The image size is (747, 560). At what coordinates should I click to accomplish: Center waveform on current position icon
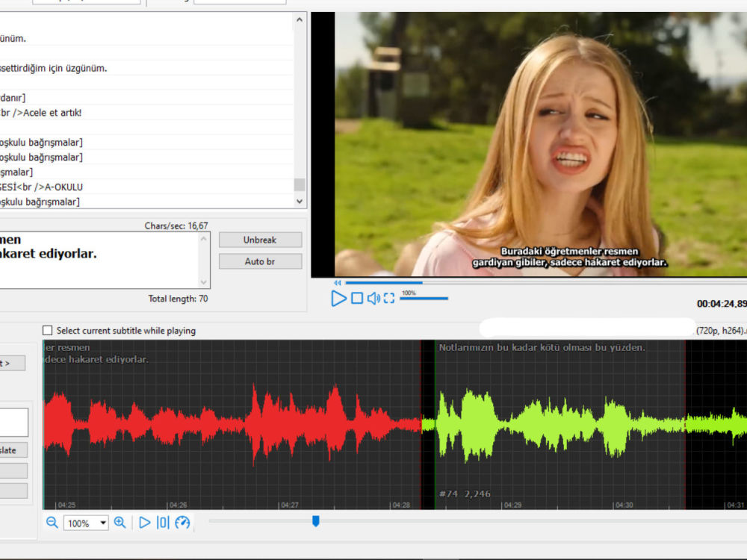(x=163, y=523)
